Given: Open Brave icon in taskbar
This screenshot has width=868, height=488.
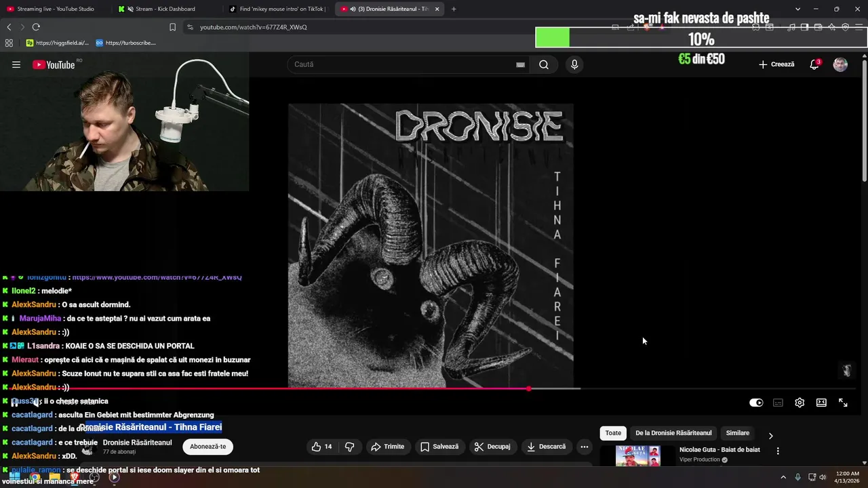Looking at the screenshot, I should pyautogui.click(x=75, y=477).
